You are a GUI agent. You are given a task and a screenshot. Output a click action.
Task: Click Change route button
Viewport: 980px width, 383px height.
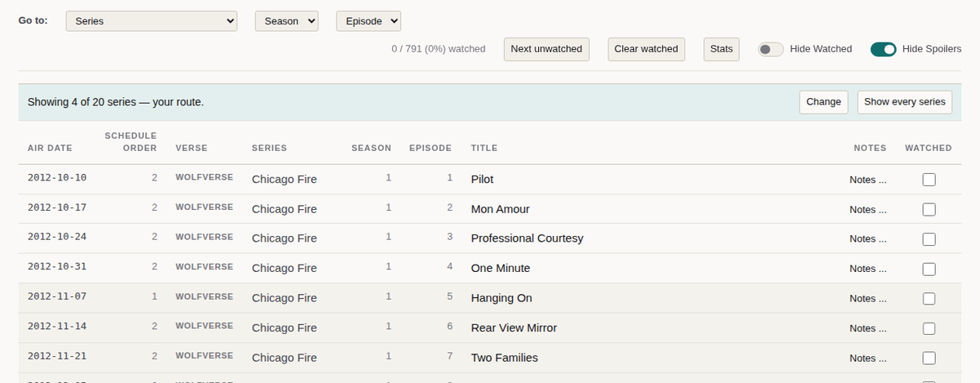[x=823, y=102]
